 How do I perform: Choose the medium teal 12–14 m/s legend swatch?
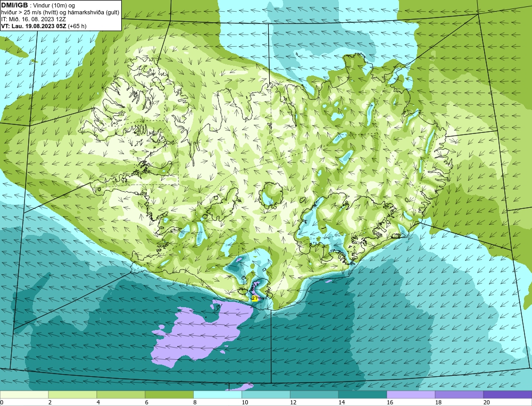[314, 394]
